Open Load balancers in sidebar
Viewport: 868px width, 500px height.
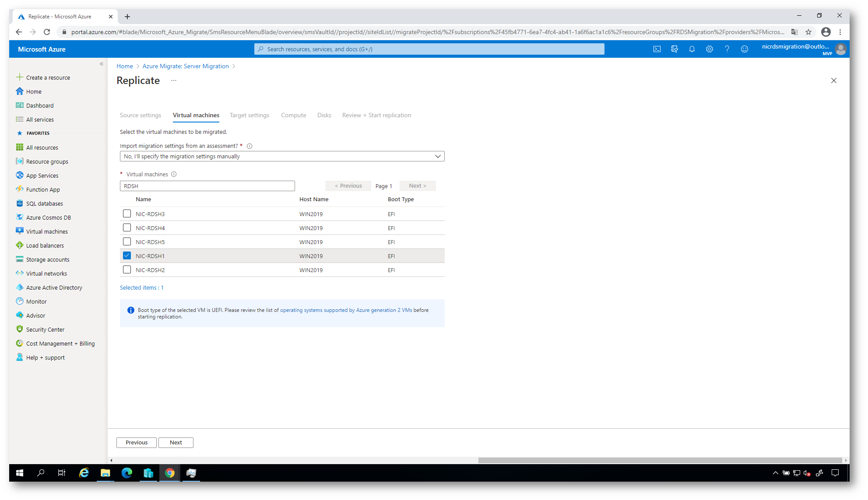[x=45, y=245]
